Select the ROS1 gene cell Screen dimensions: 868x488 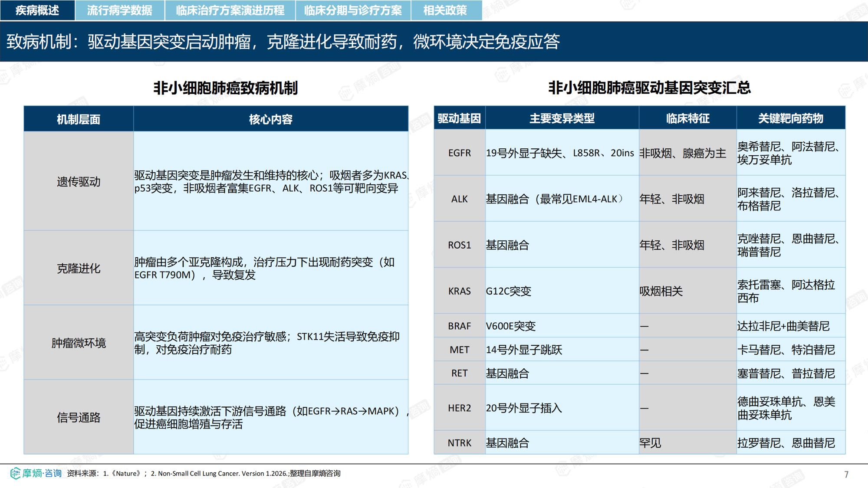(x=460, y=245)
